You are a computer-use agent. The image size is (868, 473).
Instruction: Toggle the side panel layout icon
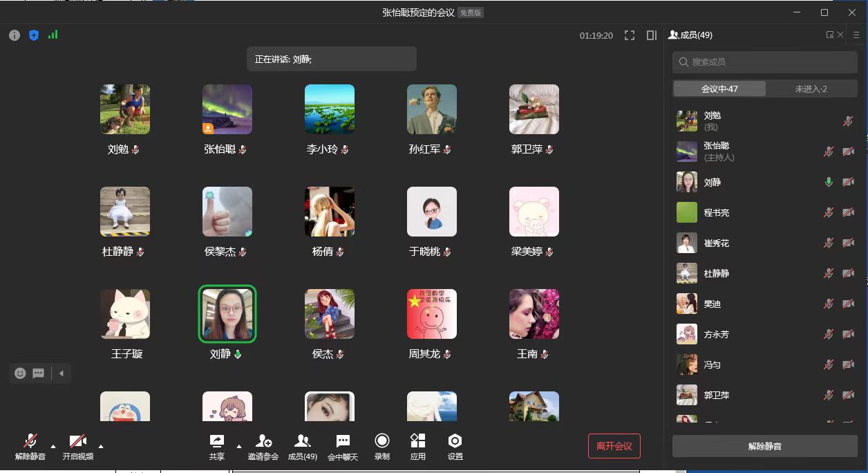pos(651,35)
